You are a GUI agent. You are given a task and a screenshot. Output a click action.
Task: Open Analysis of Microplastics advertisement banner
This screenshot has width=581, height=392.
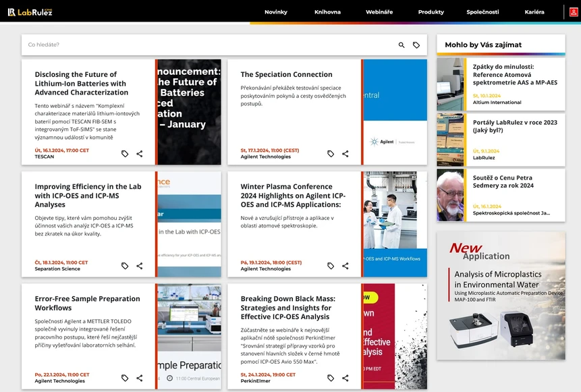tap(501, 296)
